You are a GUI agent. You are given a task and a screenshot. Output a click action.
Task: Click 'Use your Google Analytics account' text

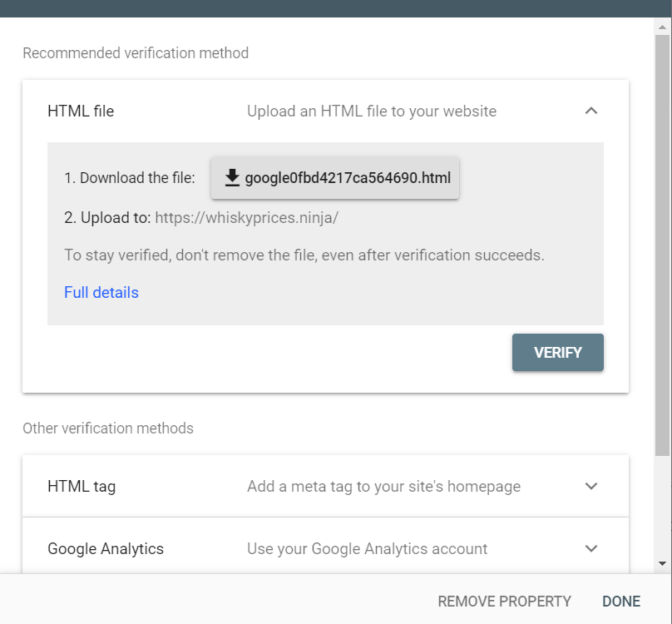click(367, 548)
